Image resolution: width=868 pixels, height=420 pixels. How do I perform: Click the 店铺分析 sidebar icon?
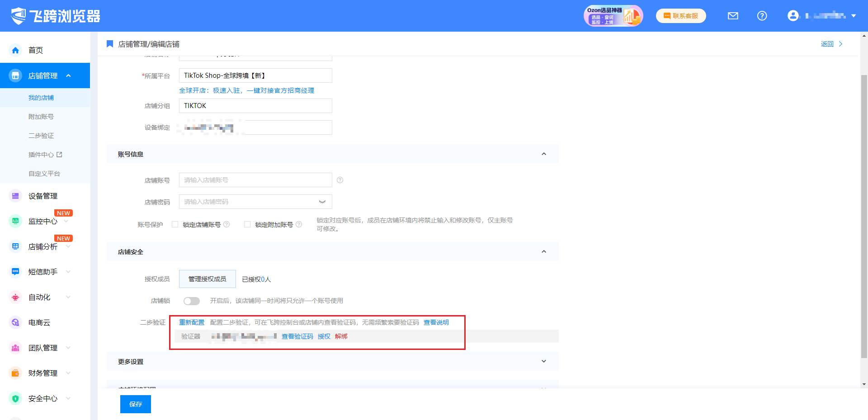pyautogui.click(x=15, y=246)
